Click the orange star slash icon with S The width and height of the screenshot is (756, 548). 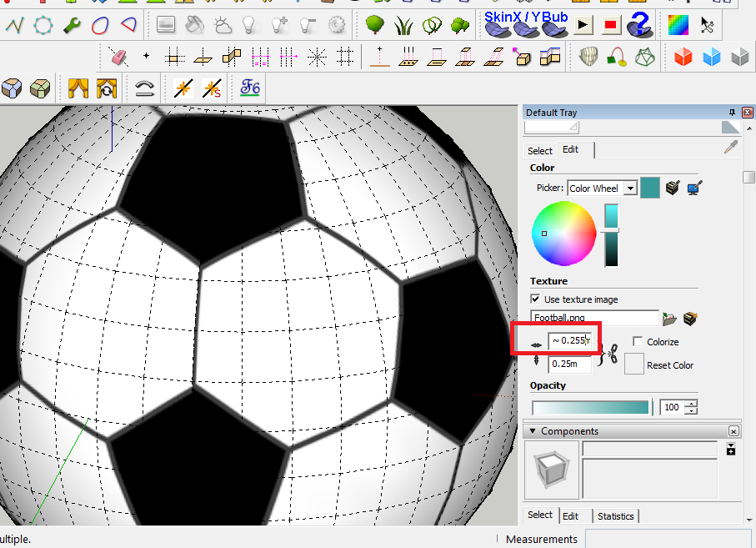[x=212, y=88]
